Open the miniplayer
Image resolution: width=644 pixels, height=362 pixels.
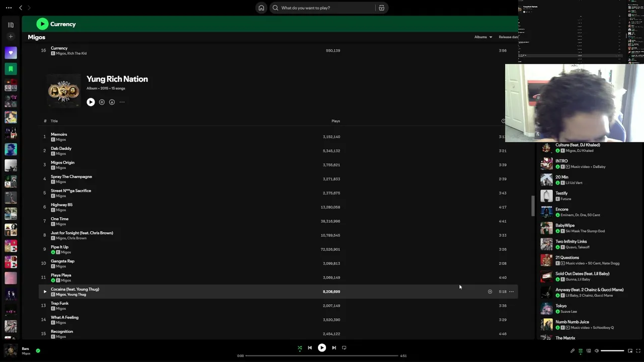click(630, 351)
